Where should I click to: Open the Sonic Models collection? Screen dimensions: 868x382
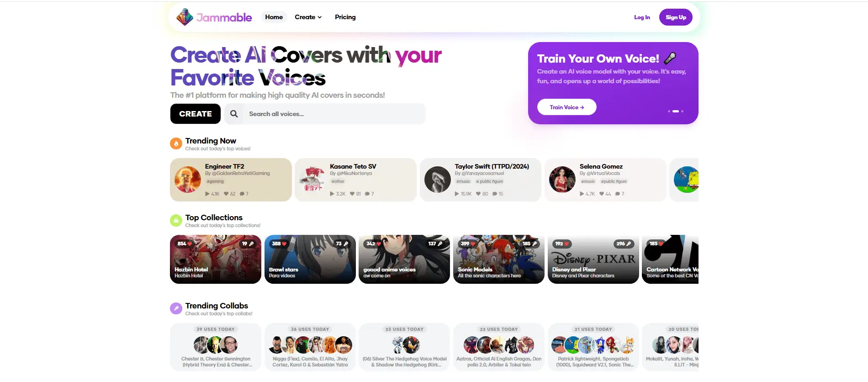tap(498, 259)
